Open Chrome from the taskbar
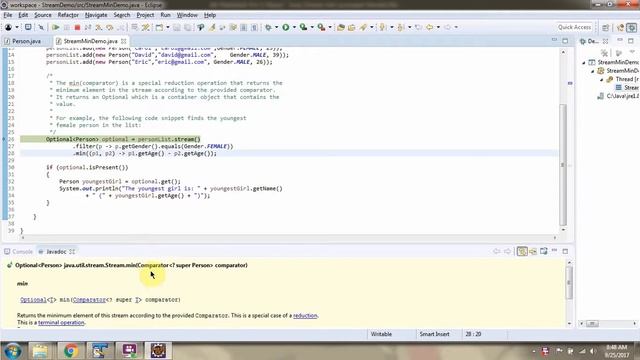640x360 pixels. (x=71, y=351)
